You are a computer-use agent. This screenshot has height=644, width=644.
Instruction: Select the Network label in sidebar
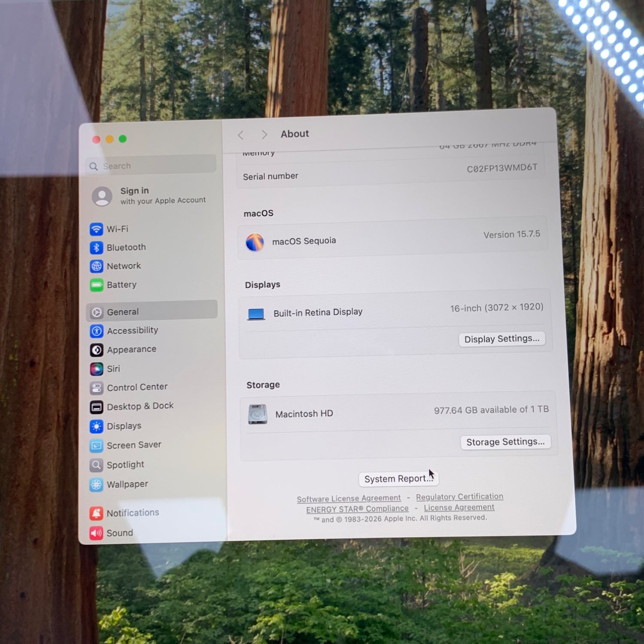[x=124, y=266]
